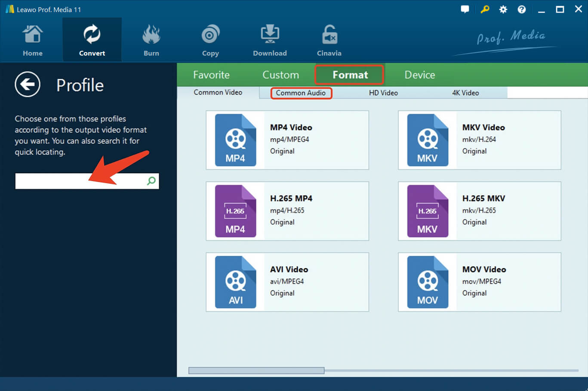The image size is (588, 391).
Task: Click inside the profile search box
Action: [x=69, y=181]
